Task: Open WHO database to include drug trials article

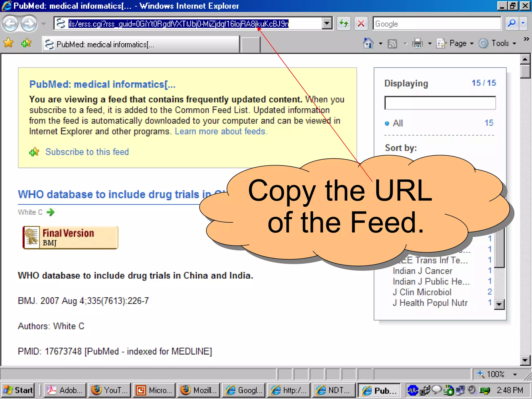Action: pos(122,194)
